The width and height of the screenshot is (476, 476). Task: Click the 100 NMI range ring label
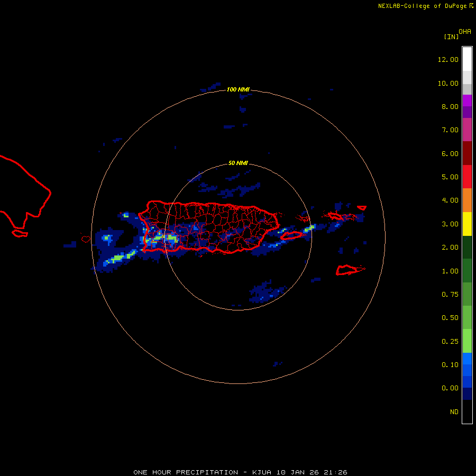238,89
